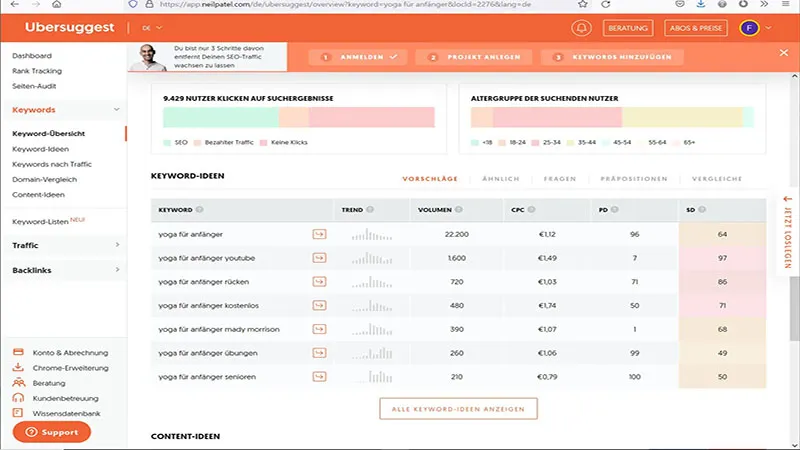The image size is (800, 450).
Task: Click the Support button
Action: (x=52, y=432)
